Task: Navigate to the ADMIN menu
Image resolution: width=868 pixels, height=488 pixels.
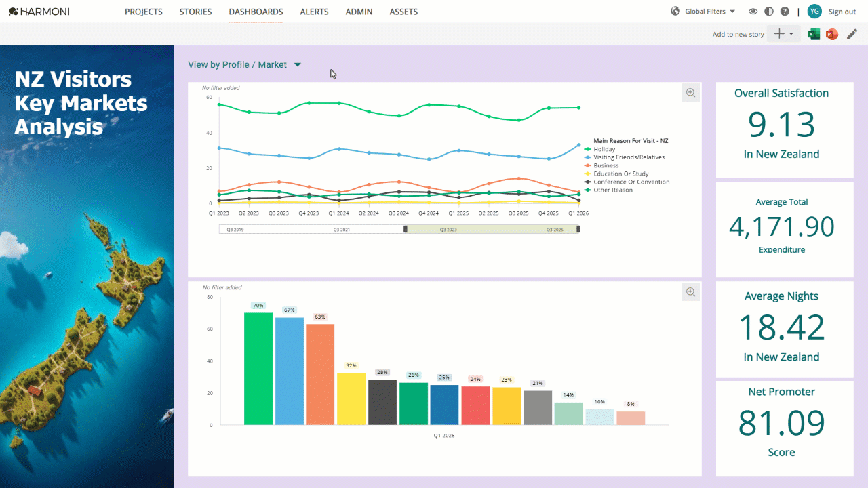Action: pos(359,12)
